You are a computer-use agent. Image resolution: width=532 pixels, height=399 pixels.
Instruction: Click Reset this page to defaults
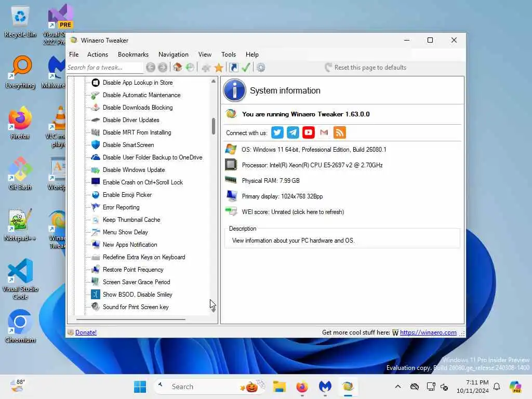[365, 68]
